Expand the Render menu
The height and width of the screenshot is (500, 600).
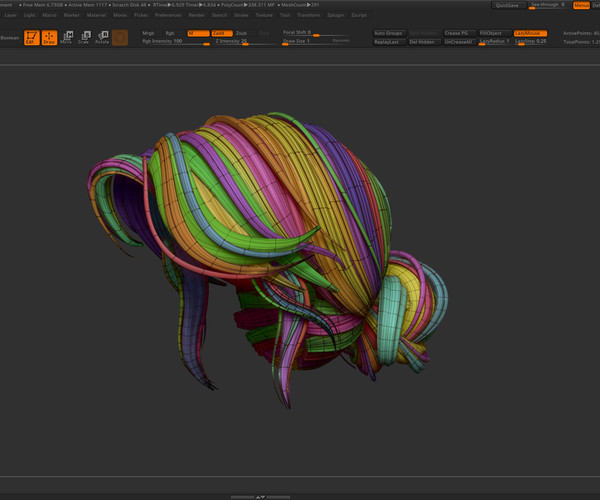197,16
